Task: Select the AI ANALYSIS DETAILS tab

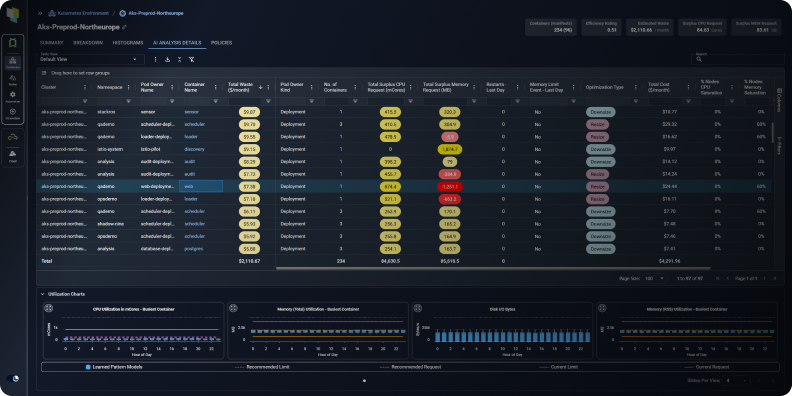Action: 177,43
